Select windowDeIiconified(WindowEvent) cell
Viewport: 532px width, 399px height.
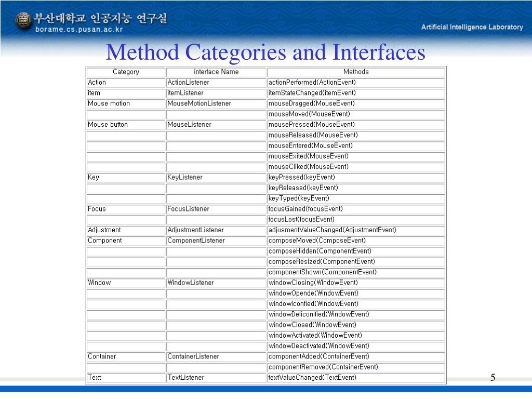(x=356, y=314)
